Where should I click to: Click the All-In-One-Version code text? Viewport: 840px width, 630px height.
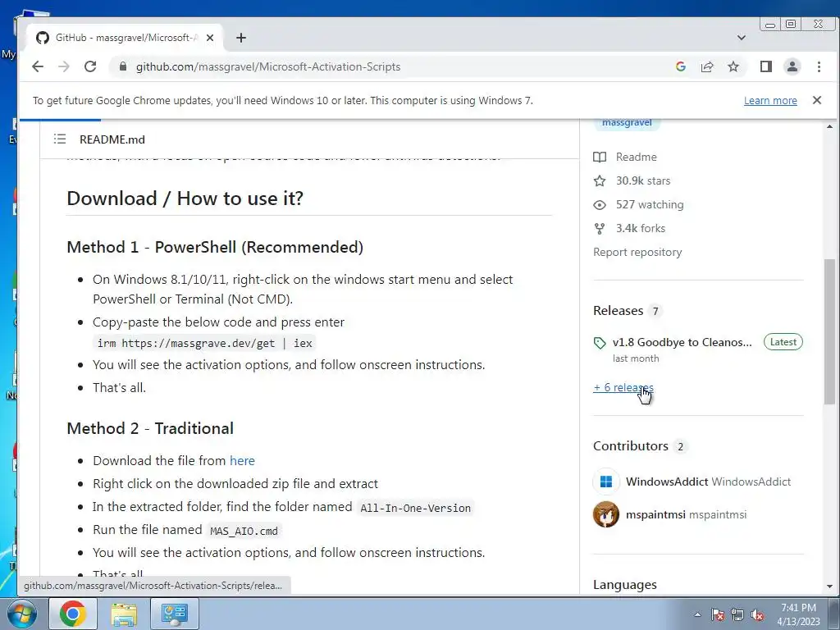click(x=416, y=508)
